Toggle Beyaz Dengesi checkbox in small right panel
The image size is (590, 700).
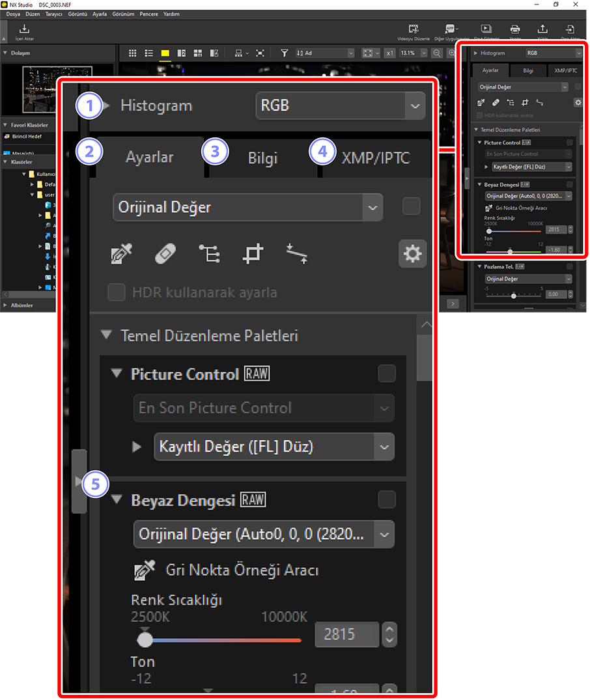click(x=569, y=184)
